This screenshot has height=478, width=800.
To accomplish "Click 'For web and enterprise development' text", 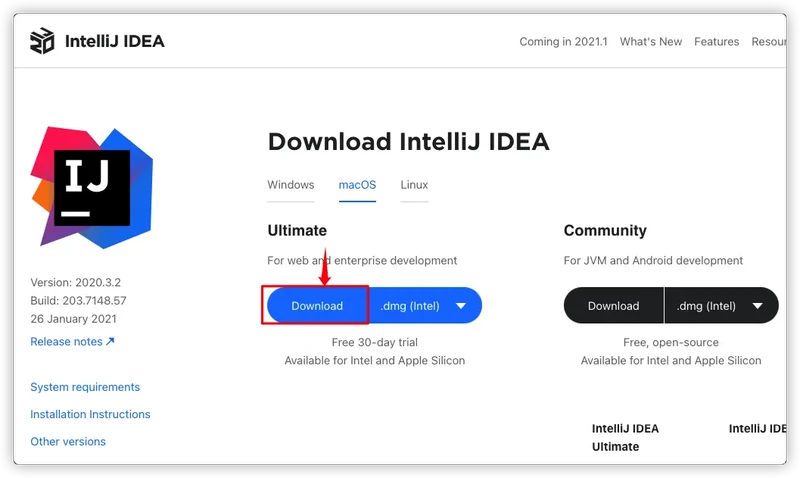I will 362,261.
